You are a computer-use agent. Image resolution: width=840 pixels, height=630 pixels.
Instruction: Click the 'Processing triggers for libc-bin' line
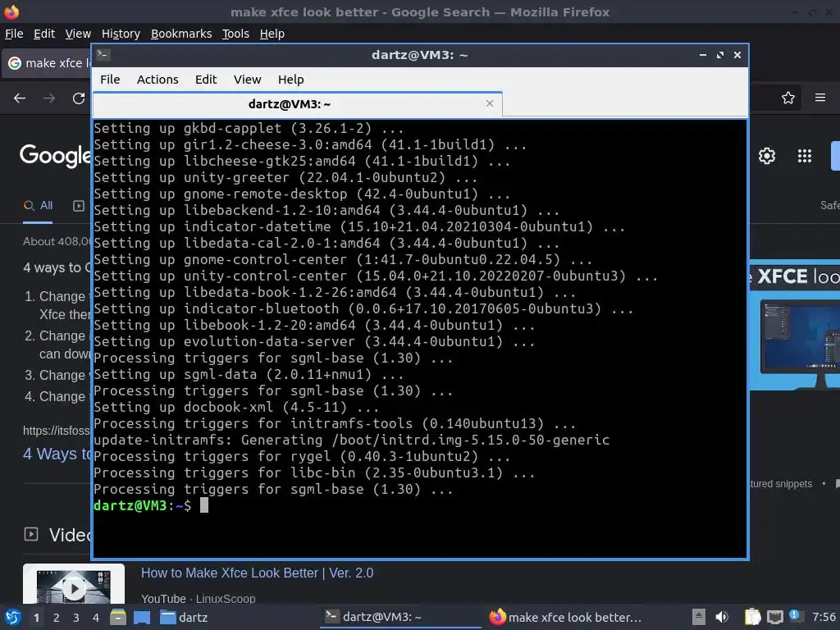coord(314,472)
